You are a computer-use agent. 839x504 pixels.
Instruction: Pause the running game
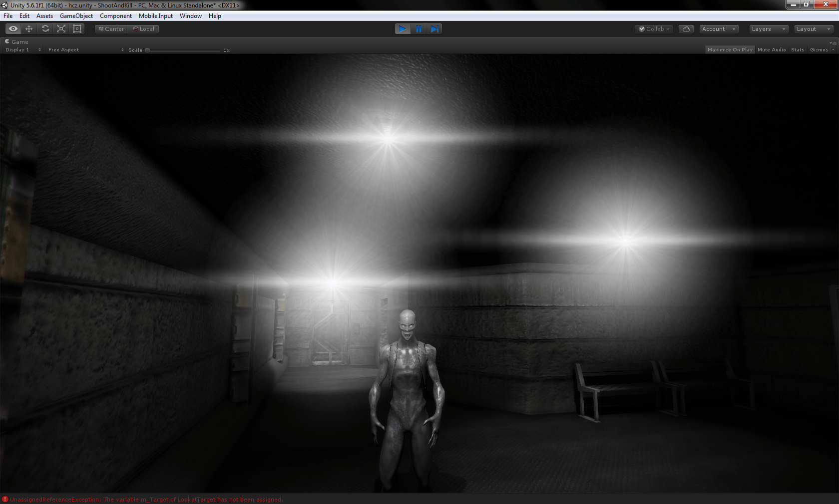coord(419,29)
